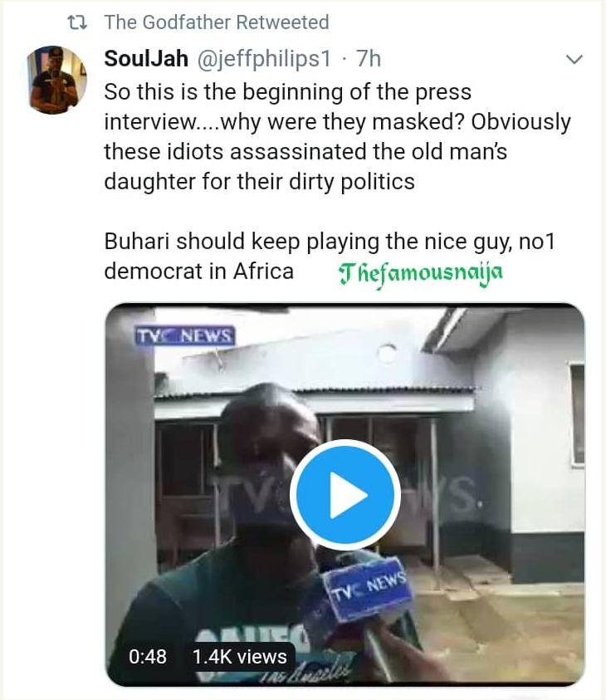Click the 7h tweet timestamp
606x700 pixels.
tap(368, 60)
